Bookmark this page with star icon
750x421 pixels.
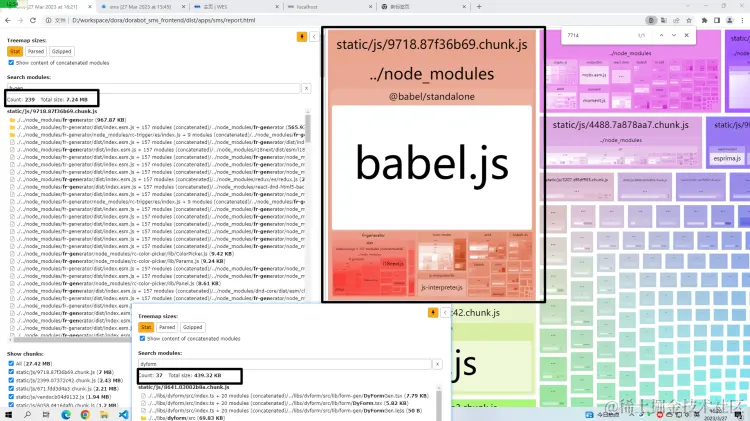point(689,20)
